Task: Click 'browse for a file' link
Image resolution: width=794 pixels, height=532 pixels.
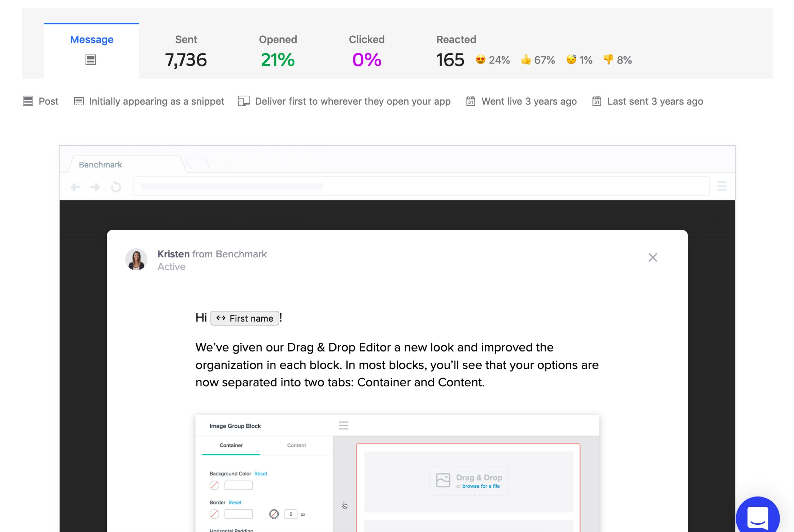Action: point(481,486)
